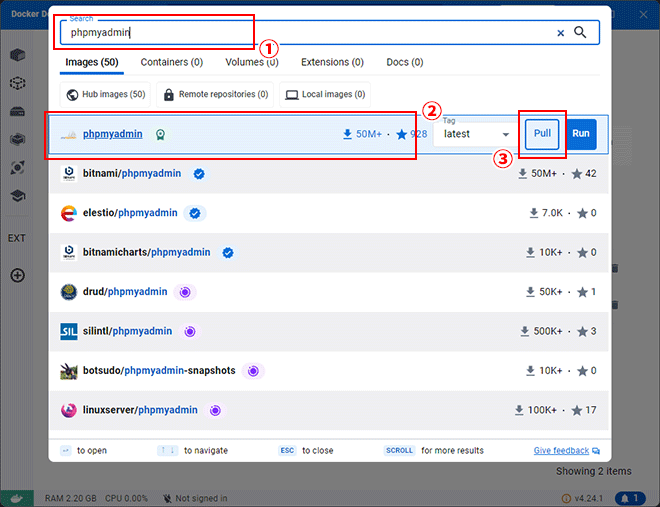Switch to the Volumes (0) tab
Screen dimensions: 660x507
coord(252,62)
